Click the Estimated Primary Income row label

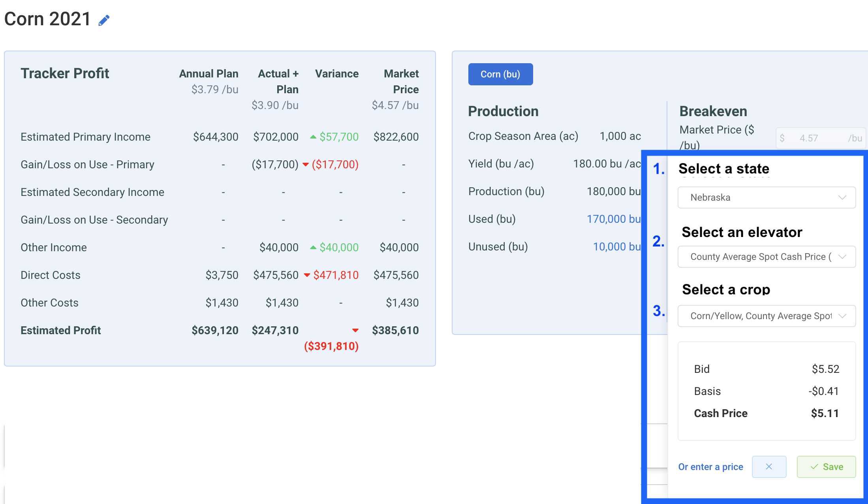[85, 137]
